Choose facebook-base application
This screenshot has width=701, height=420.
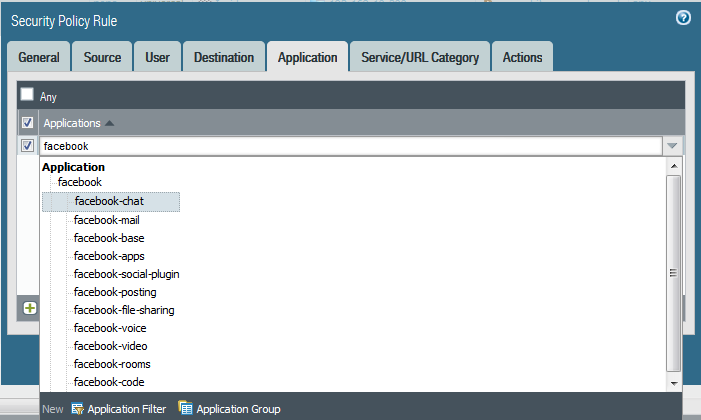click(x=109, y=238)
